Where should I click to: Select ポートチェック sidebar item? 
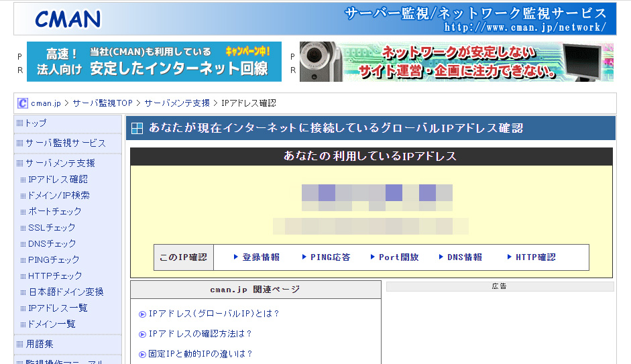point(55,212)
